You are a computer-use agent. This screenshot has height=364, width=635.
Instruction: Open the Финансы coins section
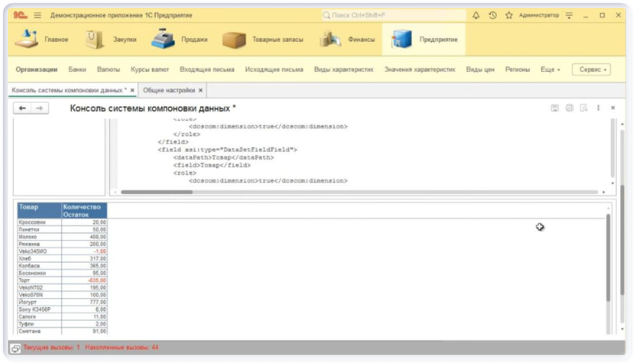tap(348, 40)
